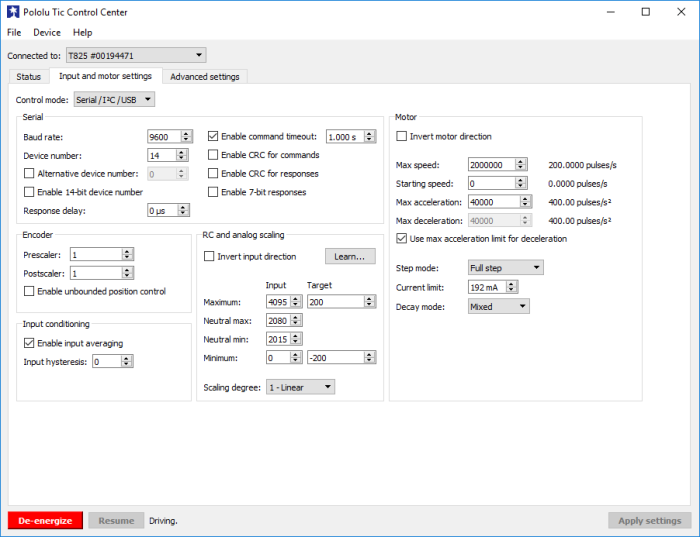This screenshot has width=700, height=537.
Task: Increase Maximum target value spinner
Action: pos(369,299)
